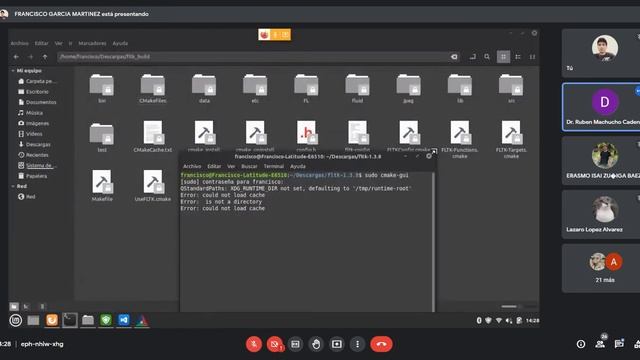
Task: Clear the path bar with the erase icon
Action: pos(454,57)
